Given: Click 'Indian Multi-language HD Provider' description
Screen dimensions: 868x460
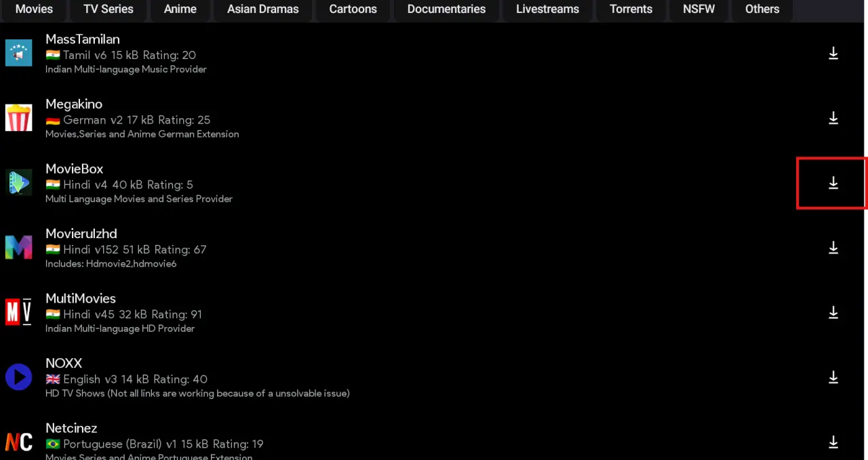Looking at the screenshot, I should click(x=120, y=328).
